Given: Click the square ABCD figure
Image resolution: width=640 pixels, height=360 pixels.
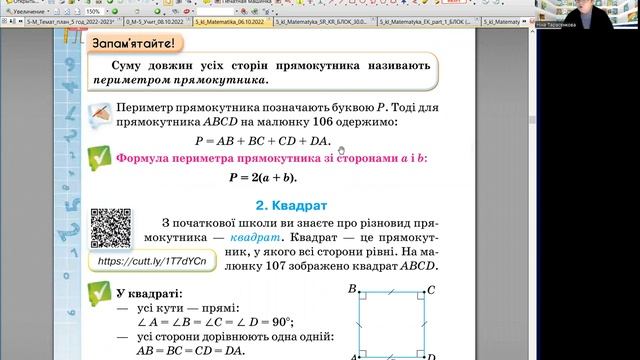Looking at the screenshot, I should pyautogui.click(x=392, y=323).
